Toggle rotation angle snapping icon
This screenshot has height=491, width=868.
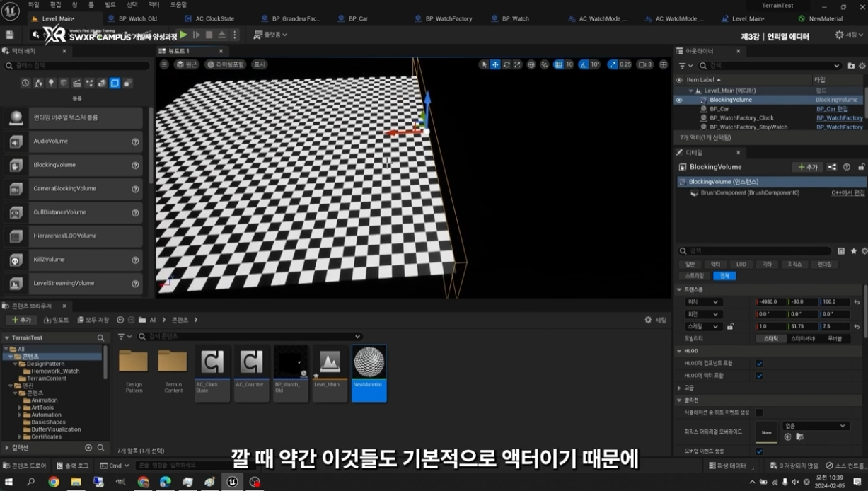pyautogui.click(x=584, y=64)
